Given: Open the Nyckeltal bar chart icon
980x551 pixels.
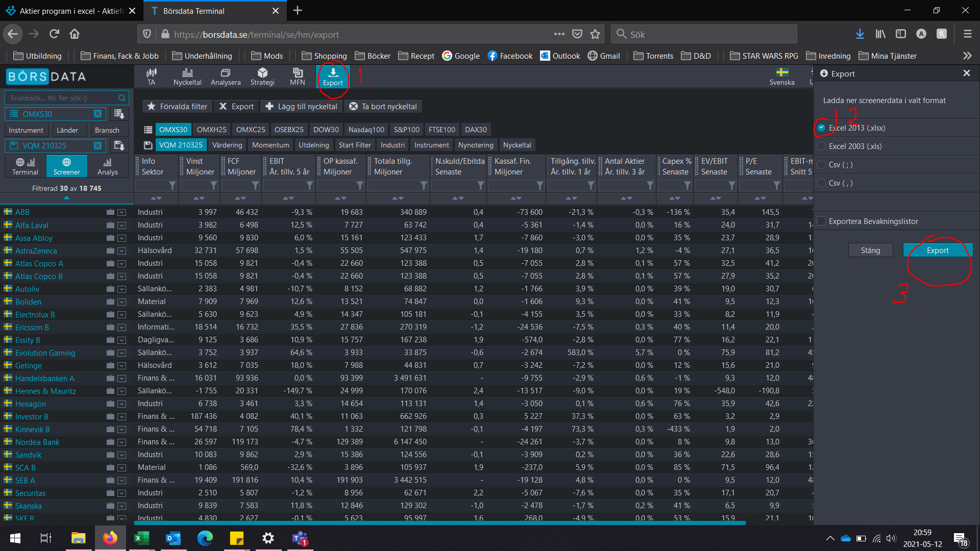Looking at the screenshot, I should coord(187,76).
